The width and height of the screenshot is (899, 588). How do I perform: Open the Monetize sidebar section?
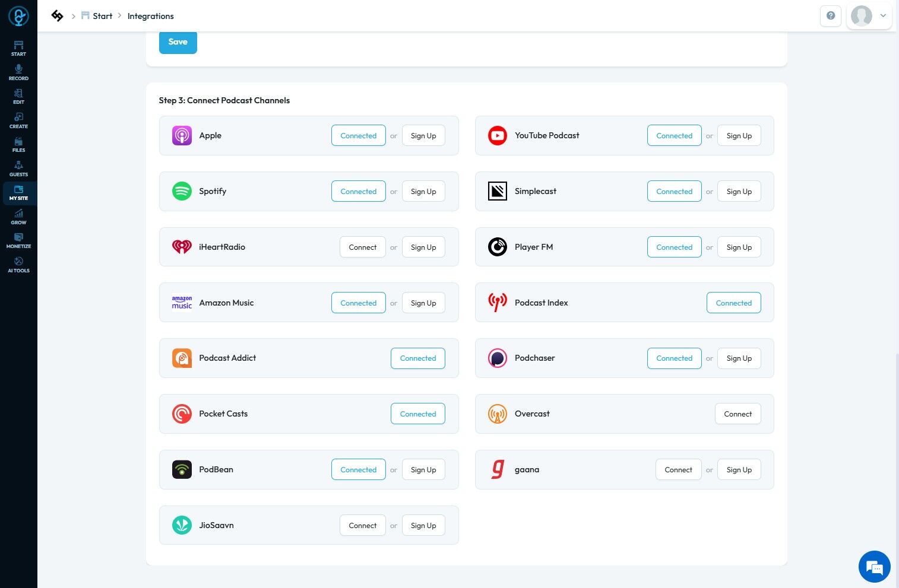[18, 241]
